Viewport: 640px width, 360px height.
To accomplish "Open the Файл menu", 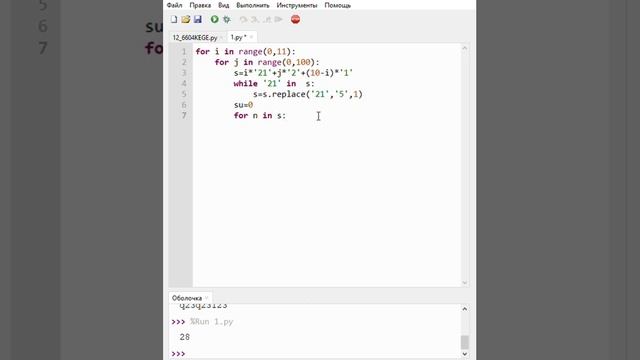I will pos(174,5).
